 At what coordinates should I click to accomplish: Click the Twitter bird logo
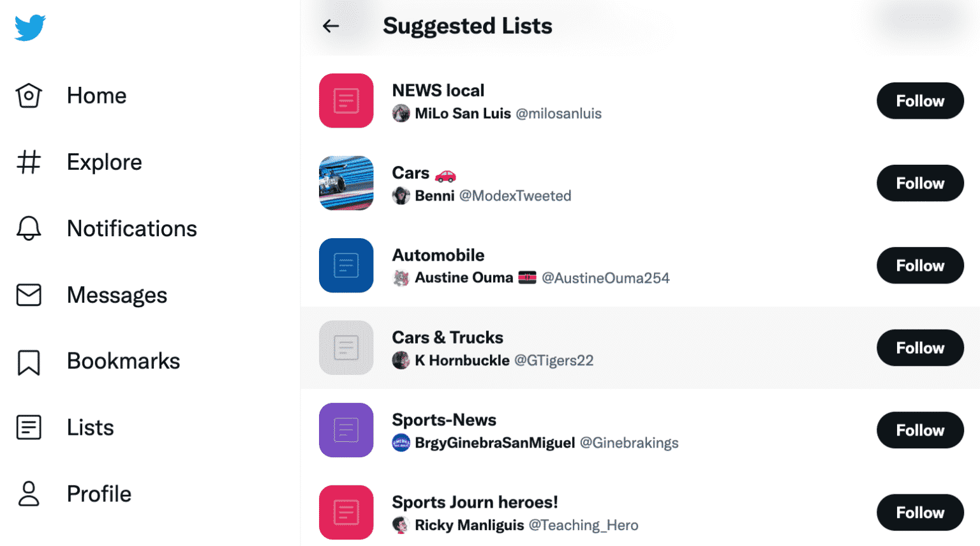click(29, 27)
